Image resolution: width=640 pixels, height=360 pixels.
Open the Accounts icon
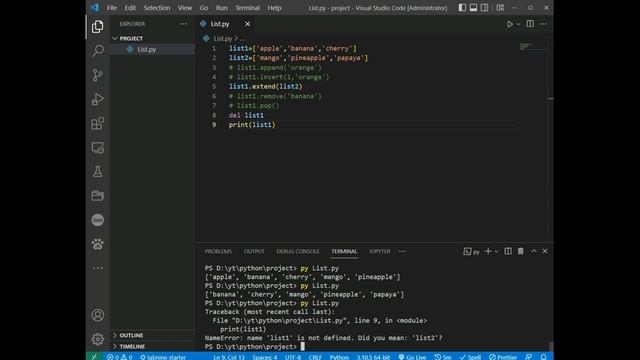click(x=98, y=315)
